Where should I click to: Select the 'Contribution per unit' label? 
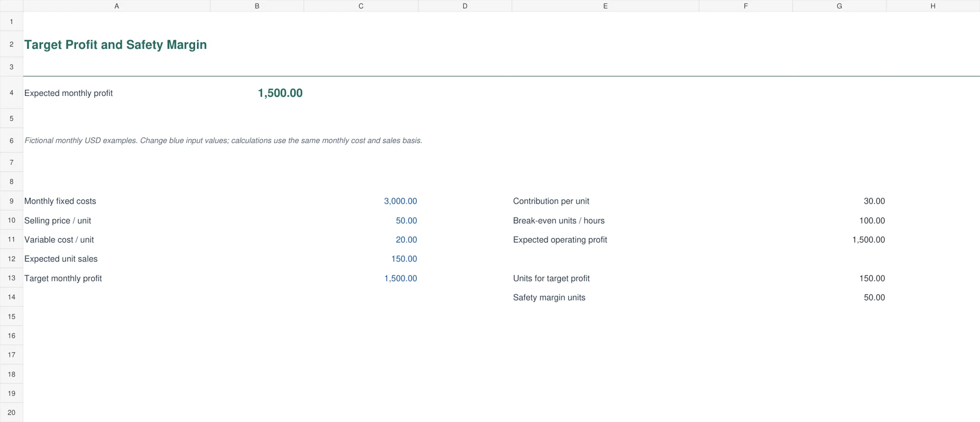(x=551, y=201)
